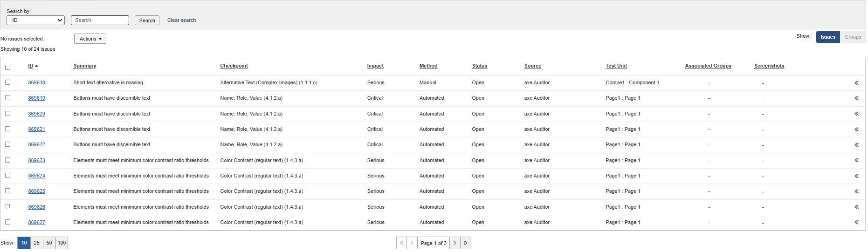The width and height of the screenshot is (868, 252).
Task: Go to first page double arrow
Action: pyautogui.click(x=401, y=243)
